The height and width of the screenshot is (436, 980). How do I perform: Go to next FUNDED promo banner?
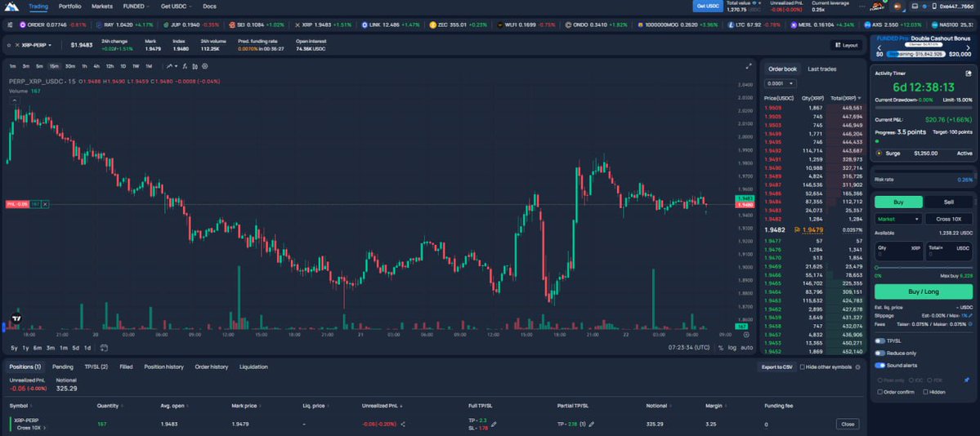click(x=968, y=47)
